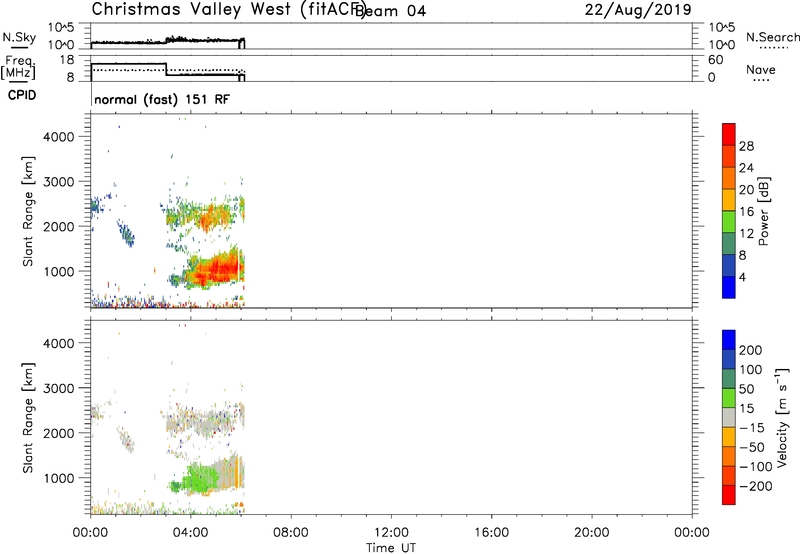Image resolution: width=800 pixels, height=554 pixels.
Task: Click the light green segment of Power colorbar
Action: click(729, 222)
